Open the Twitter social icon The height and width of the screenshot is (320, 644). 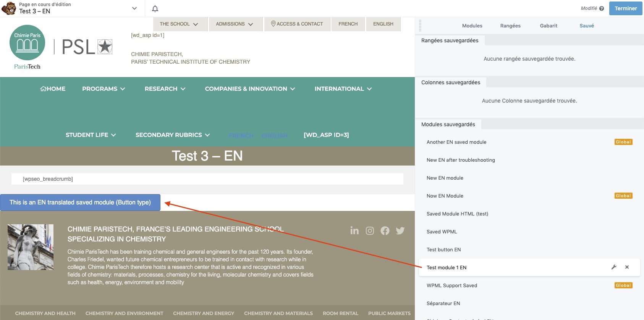[400, 231]
